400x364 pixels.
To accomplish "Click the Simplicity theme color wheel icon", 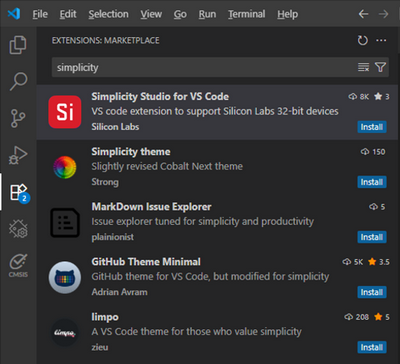I will click(x=65, y=167).
